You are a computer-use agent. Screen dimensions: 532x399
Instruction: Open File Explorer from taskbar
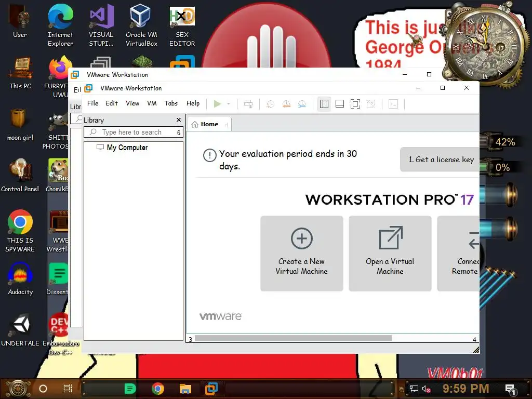click(x=185, y=389)
